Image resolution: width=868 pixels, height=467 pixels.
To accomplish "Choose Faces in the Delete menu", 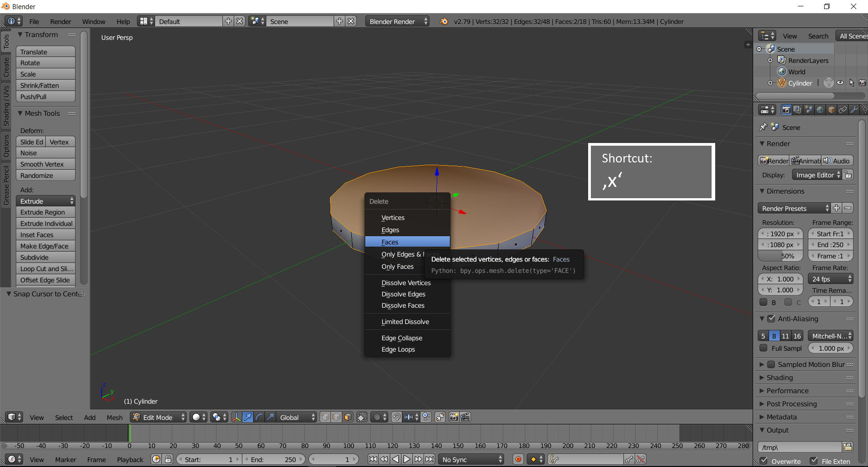I will 407,242.
